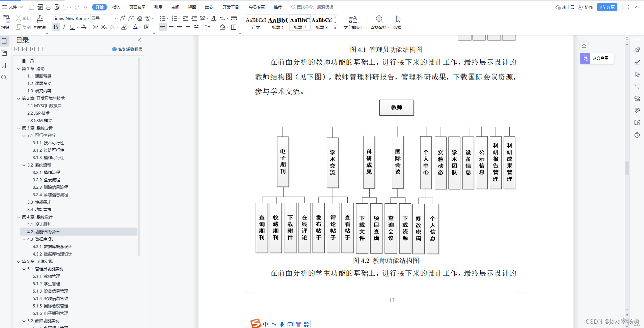The height and width of the screenshot is (328, 644).
Task: Collapse 第1章 绪论 in outline
Action: click(x=19, y=69)
